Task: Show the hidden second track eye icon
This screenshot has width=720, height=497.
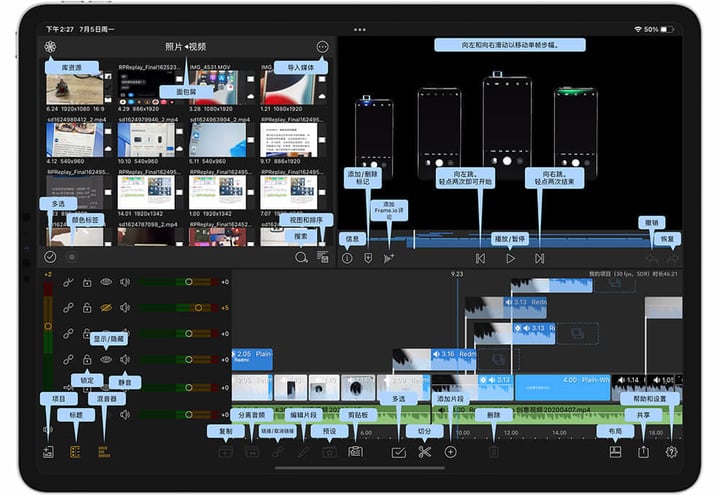Action: pos(106,307)
